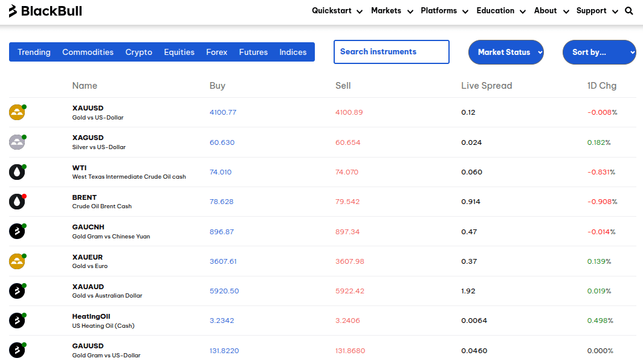Click the Sell column header

pyautogui.click(x=343, y=86)
